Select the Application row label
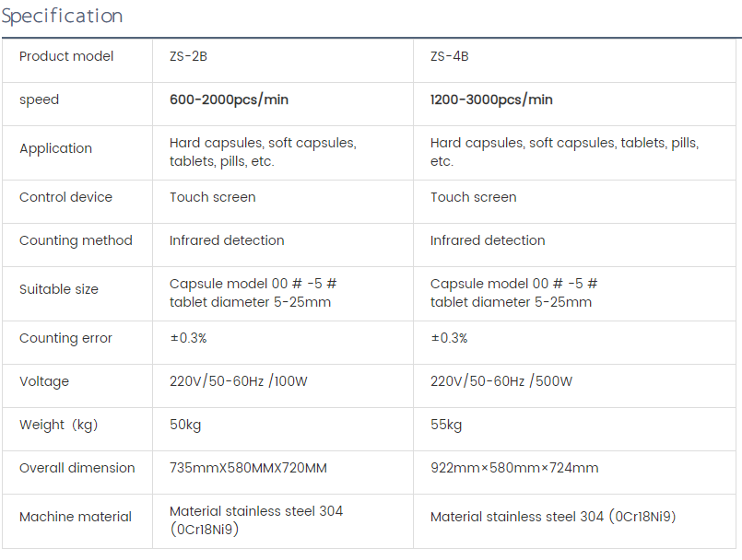Viewport: 742px width, 560px height. click(55, 148)
